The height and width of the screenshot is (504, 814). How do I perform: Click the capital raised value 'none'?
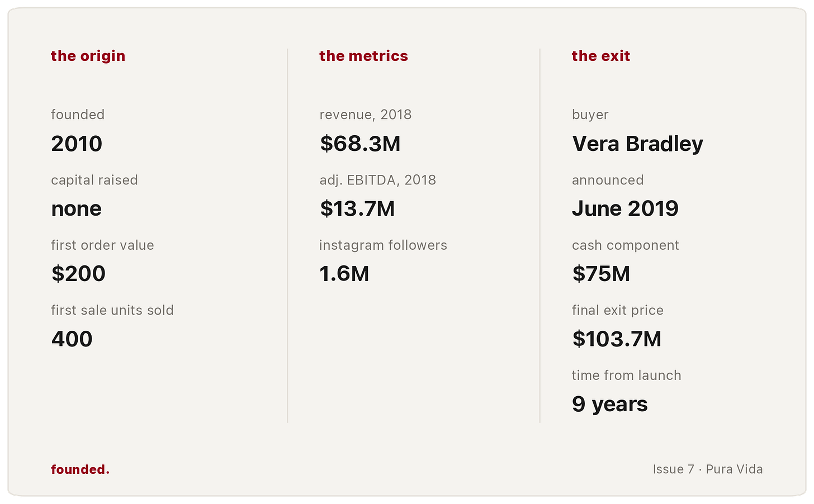[76, 209]
